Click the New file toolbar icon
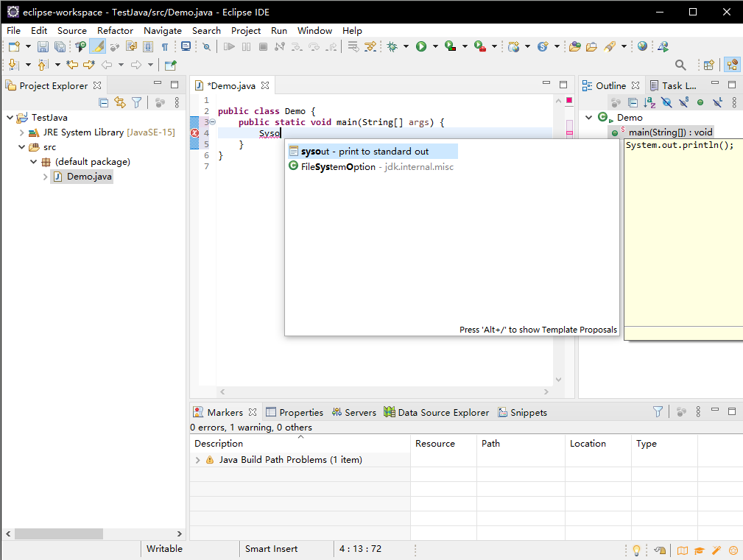 (x=14, y=46)
